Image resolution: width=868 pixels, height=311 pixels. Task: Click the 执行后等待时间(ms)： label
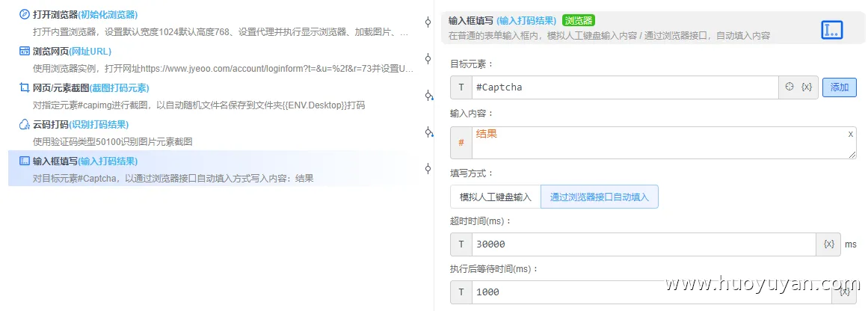pos(494,269)
